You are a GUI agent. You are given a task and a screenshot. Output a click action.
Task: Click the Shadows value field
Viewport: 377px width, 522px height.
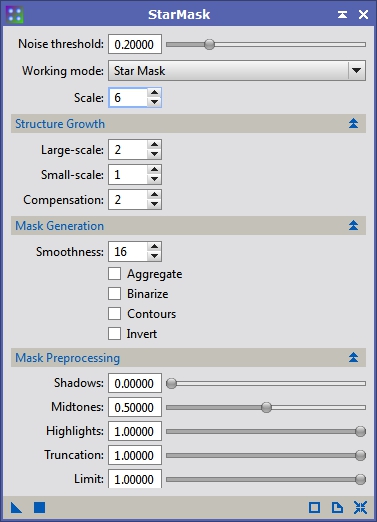[x=135, y=383]
